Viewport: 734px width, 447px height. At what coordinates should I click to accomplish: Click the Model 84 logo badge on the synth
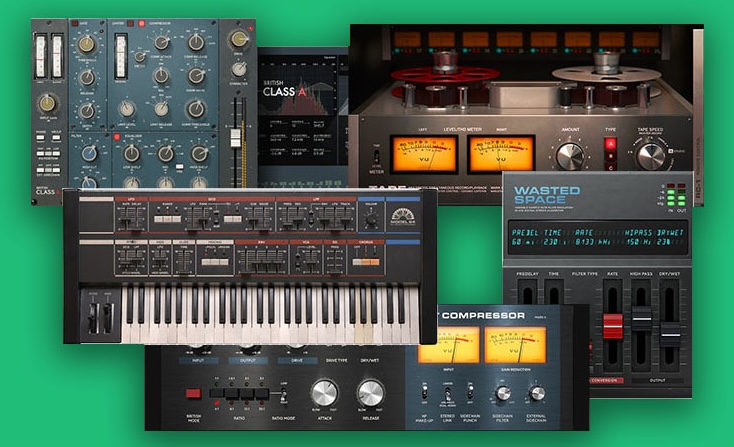click(x=403, y=218)
